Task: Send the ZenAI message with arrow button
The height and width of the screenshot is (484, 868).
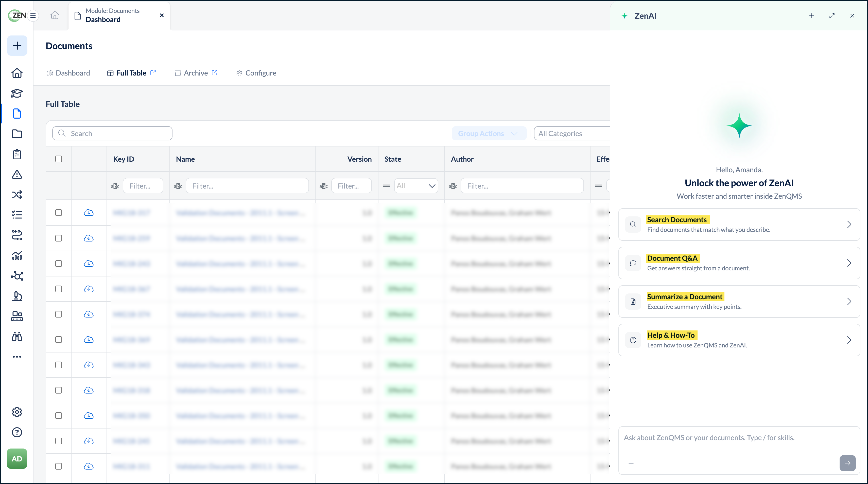Action: point(848,463)
